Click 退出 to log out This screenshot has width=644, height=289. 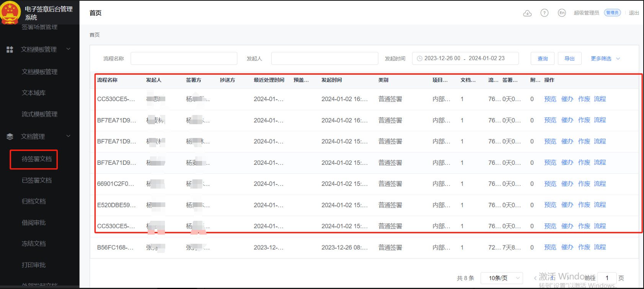[x=634, y=13]
